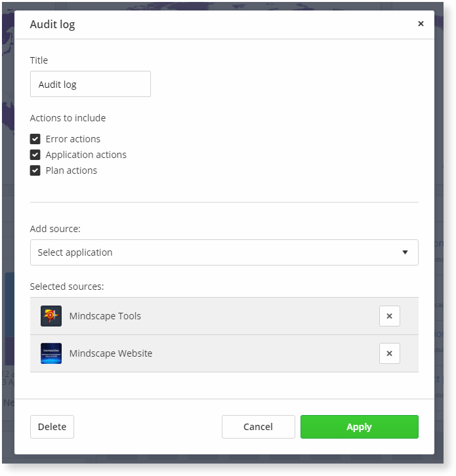
Task: Disable the Plan actions checkbox
Action: 35,170
